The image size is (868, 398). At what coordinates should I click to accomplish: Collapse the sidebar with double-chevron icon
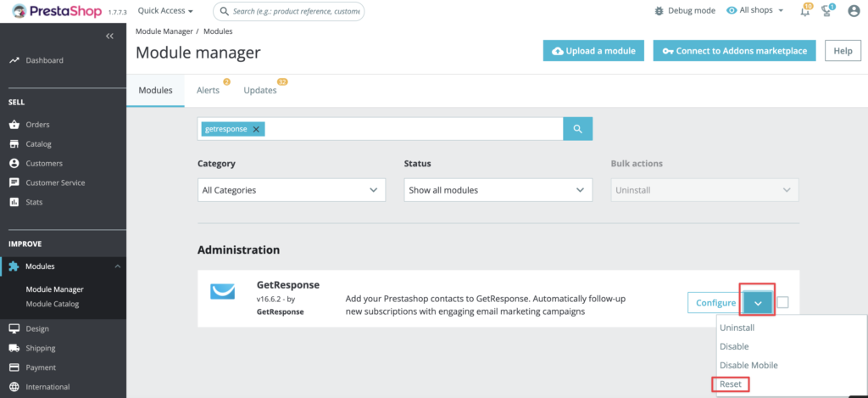click(109, 36)
